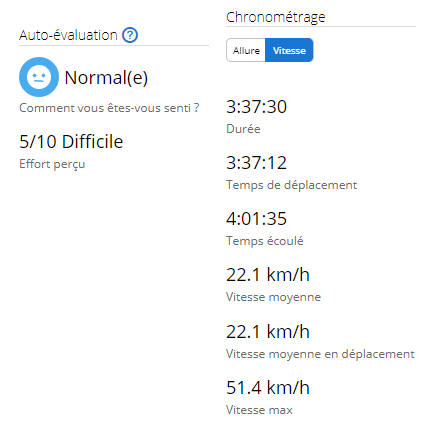Select the 51.4 km/h max speed value

tap(268, 388)
